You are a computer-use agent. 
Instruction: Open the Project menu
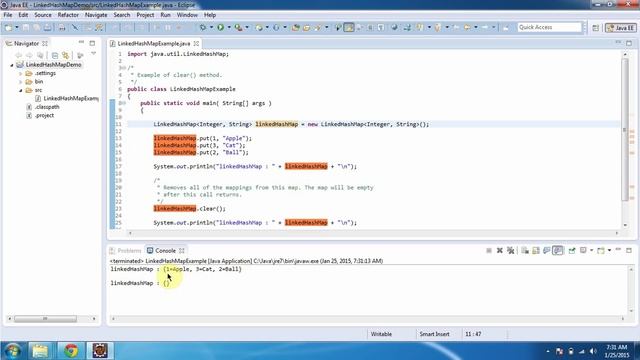145,15
